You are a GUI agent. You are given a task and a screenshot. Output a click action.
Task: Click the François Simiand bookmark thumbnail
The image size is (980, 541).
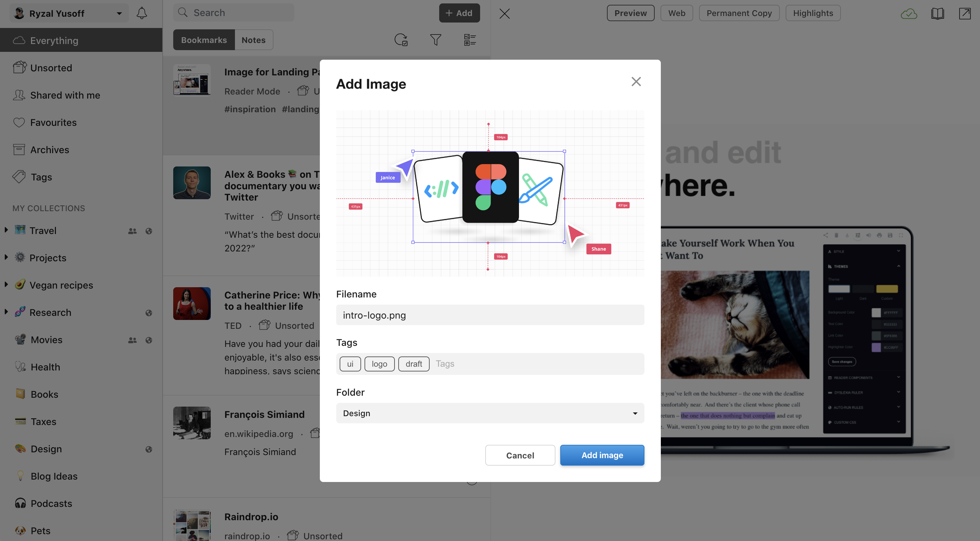(x=192, y=423)
